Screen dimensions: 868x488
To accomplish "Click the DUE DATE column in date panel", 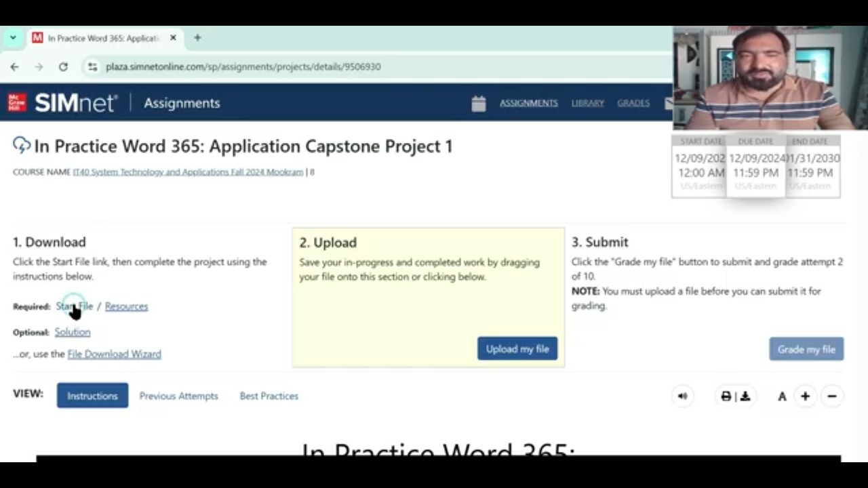I will coord(755,166).
